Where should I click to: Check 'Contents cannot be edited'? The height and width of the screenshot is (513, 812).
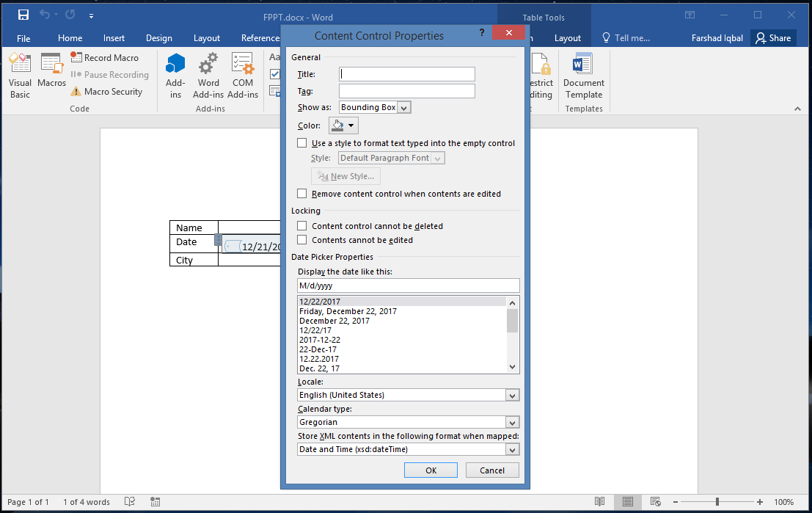302,240
